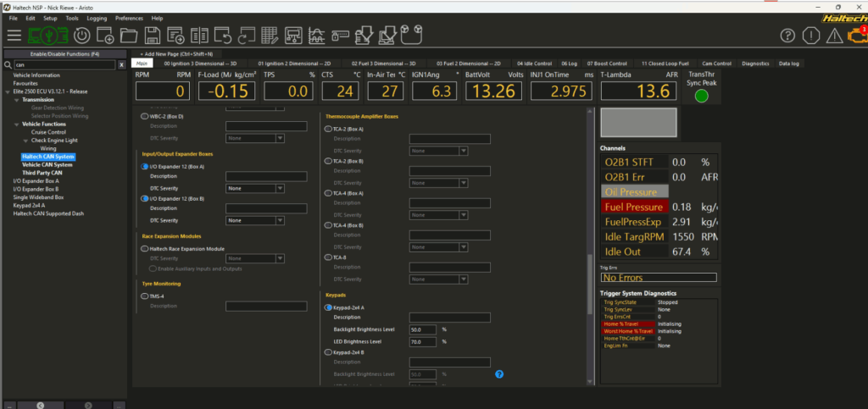Open DTC Severity dropdown for TCA-2 Box A
Image resolution: width=868 pixels, height=409 pixels.
coord(439,151)
